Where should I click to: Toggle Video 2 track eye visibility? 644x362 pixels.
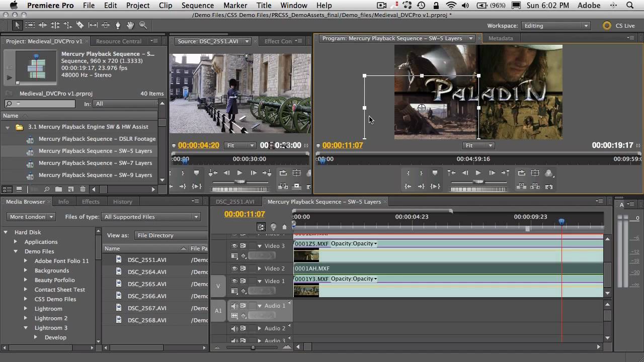point(234,268)
